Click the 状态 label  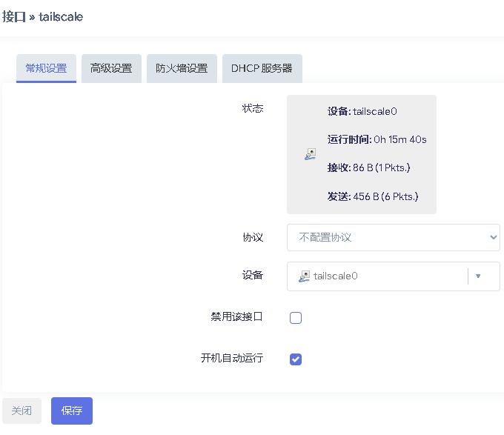pyautogui.click(x=253, y=108)
